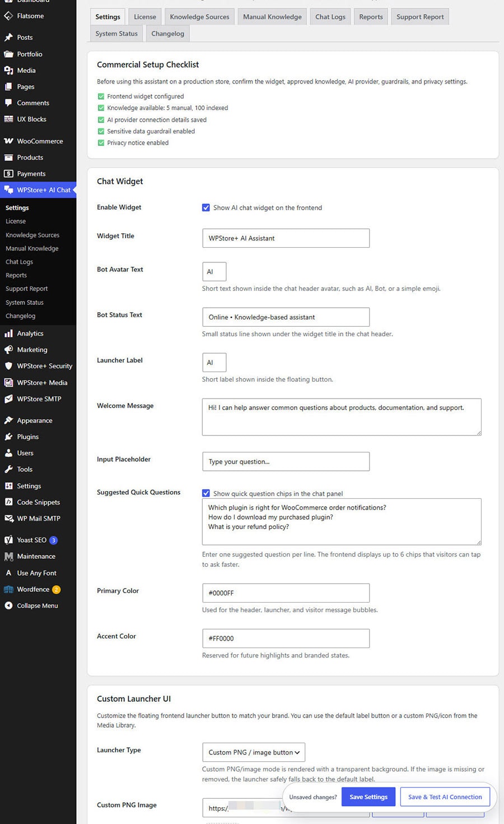Click the UX Blocks icon
The image size is (504, 824).
[8, 119]
